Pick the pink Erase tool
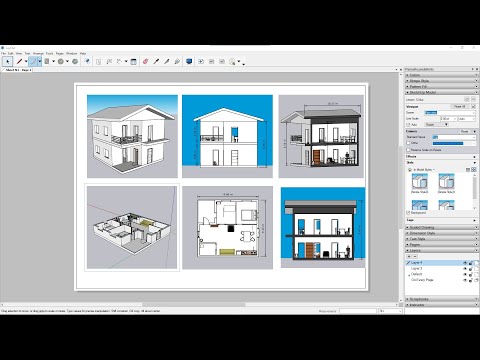The height and width of the screenshot is (360, 480). pyautogui.click(x=145, y=61)
